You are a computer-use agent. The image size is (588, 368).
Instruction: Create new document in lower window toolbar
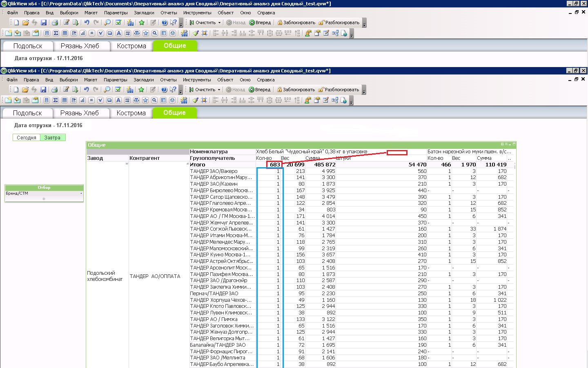point(16,90)
